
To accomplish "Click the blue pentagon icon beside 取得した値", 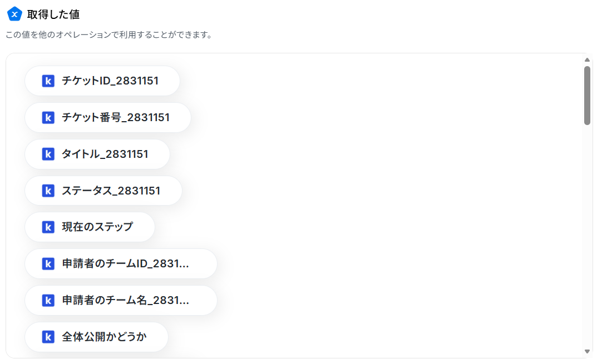I will 14,14.
